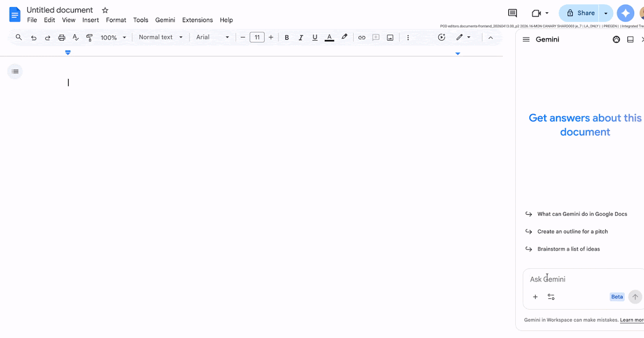This screenshot has height=338, width=644.
Task: Choose highlight color
Action: pos(345,38)
